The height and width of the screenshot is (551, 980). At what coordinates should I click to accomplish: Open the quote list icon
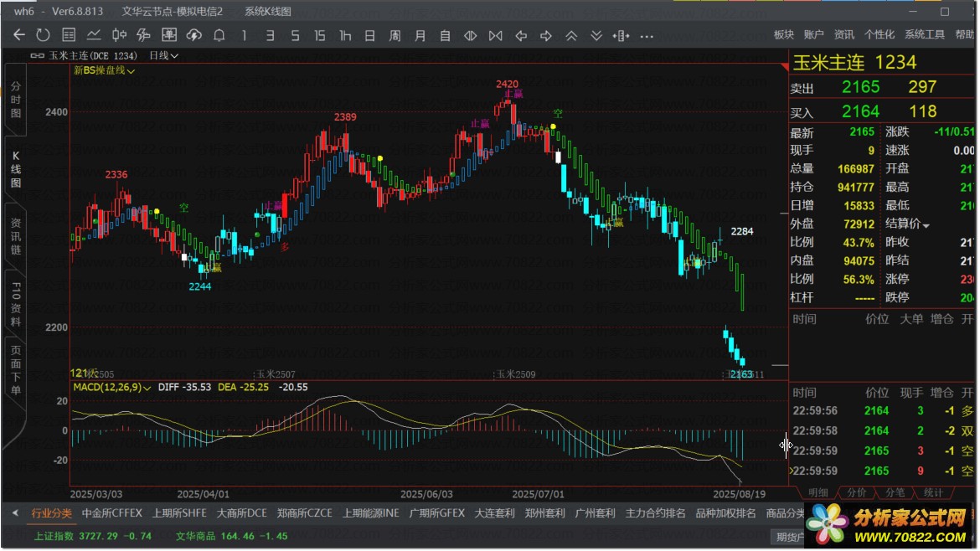69,35
